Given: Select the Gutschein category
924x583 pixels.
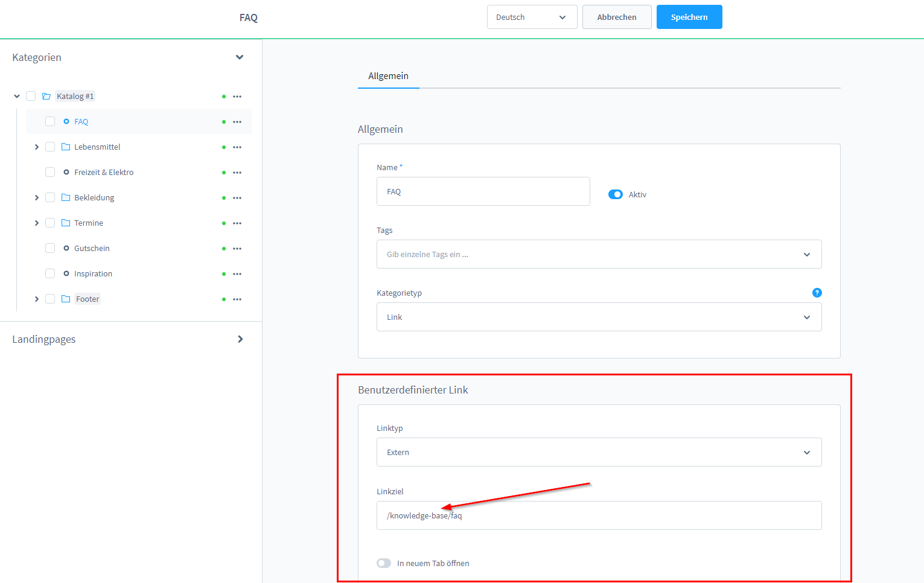Looking at the screenshot, I should click(92, 249).
